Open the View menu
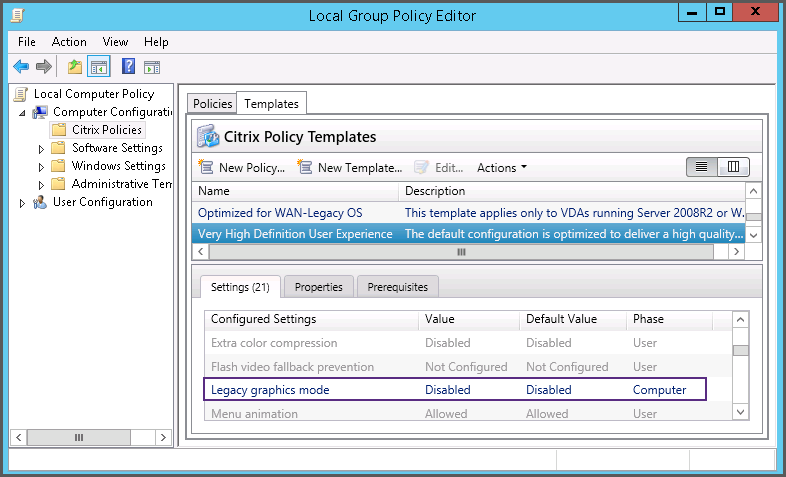The image size is (786, 477). (x=115, y=42)
